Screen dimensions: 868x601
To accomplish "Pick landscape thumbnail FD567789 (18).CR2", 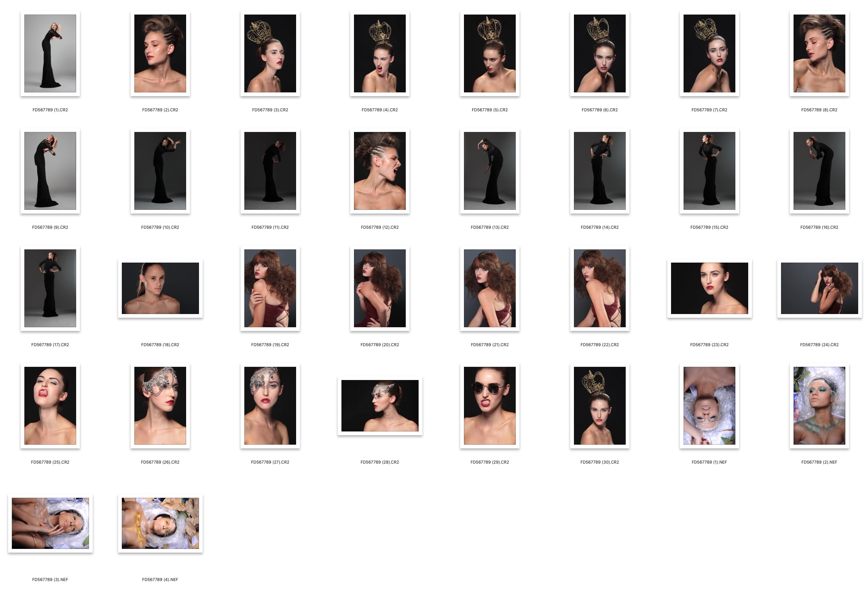I will coord(160,288).
